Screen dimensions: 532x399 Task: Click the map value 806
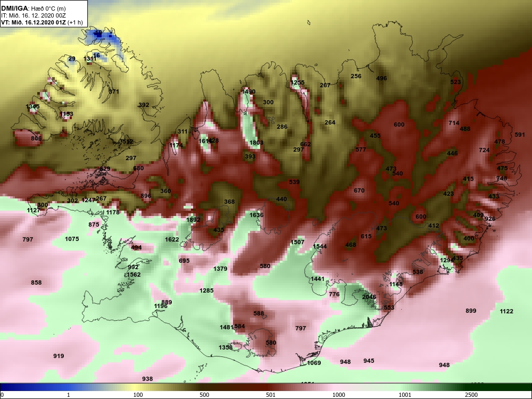click(x=36, y=138)
